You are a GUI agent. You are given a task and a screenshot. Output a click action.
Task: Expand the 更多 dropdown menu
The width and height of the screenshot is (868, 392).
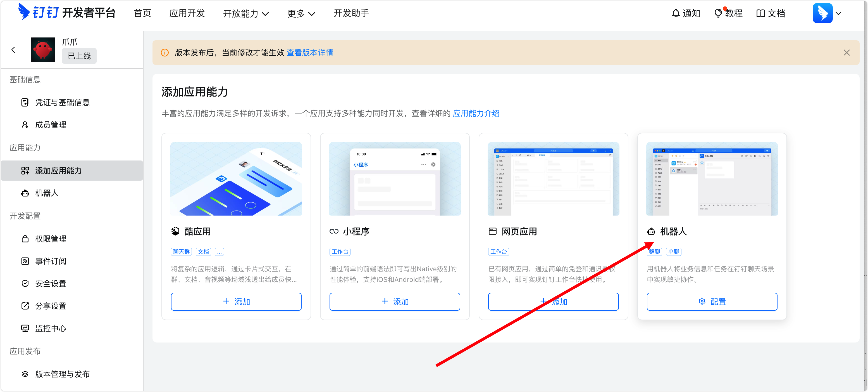point(301,13)
